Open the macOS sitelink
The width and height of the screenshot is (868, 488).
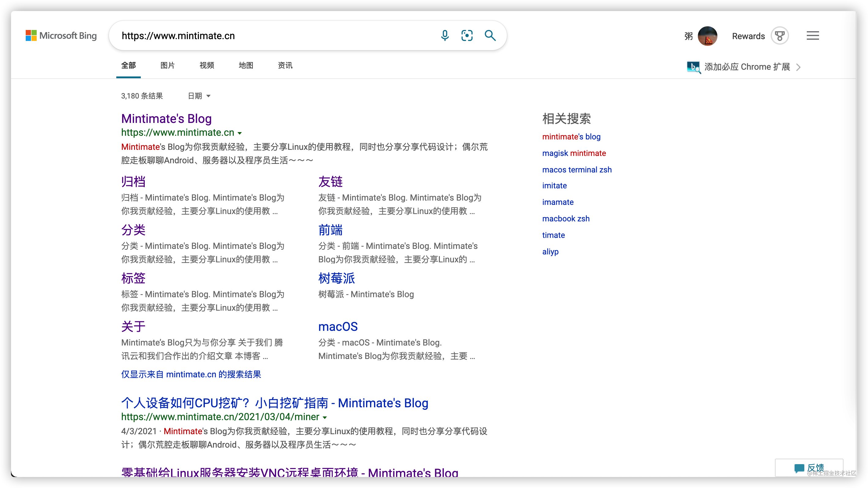[x=338, y=327]
